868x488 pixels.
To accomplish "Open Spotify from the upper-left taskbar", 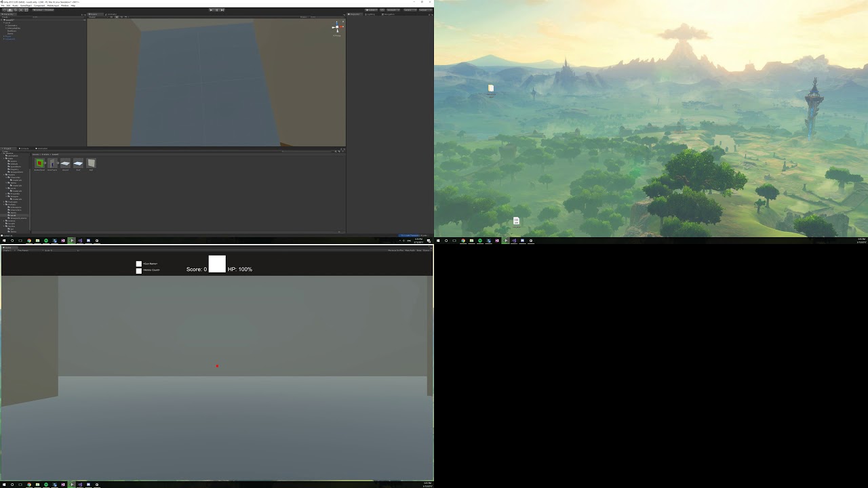I will click(46, 241).
